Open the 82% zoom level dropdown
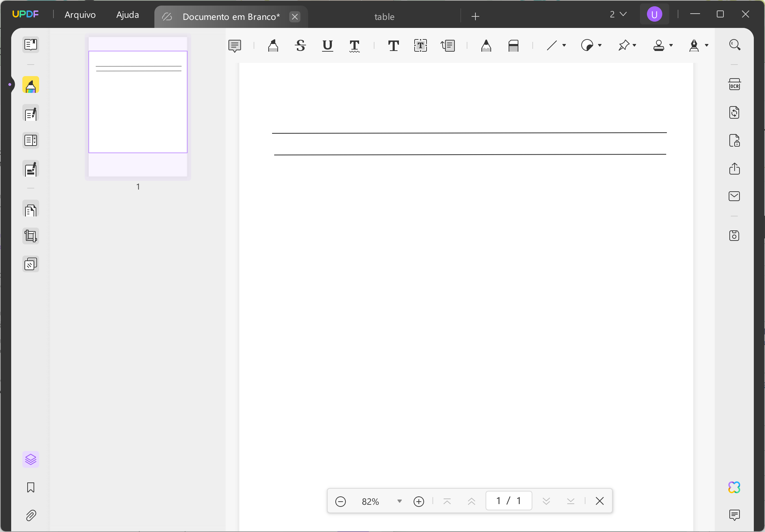This screenshot has height=532, width=765. (x=399, y=501)
